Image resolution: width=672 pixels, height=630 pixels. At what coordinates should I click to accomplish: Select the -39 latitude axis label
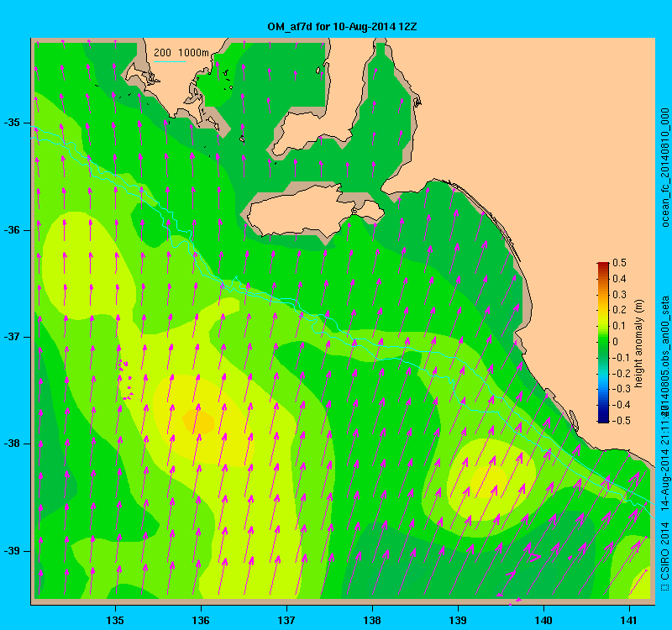pos(12,551)
